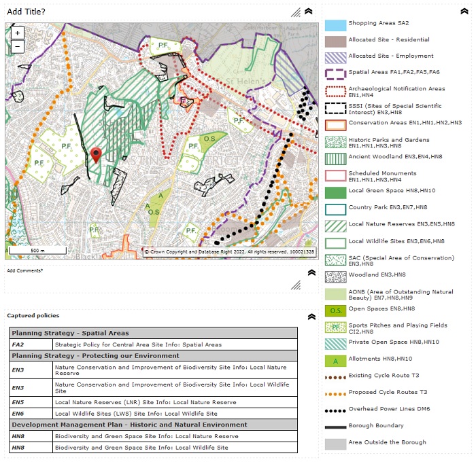Viewport: 476px width, 464px height.
Task: Click HN8 Local Nature Reserve row text
Action: (x=147, y=436)
